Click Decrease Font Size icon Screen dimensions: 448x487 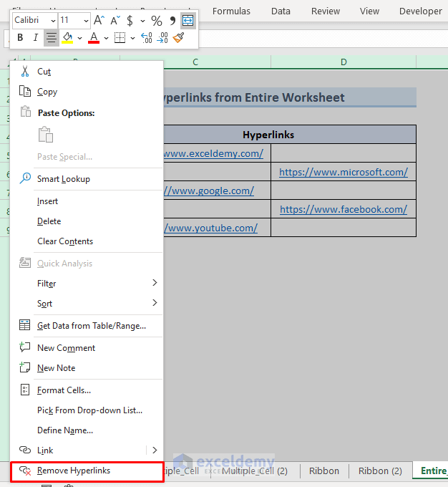[x=115, y=21]
